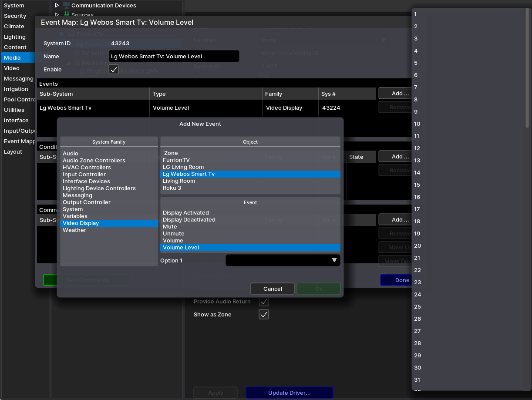Choose 5 in the option list
This screenshot has width=532, height=400.
468,63
